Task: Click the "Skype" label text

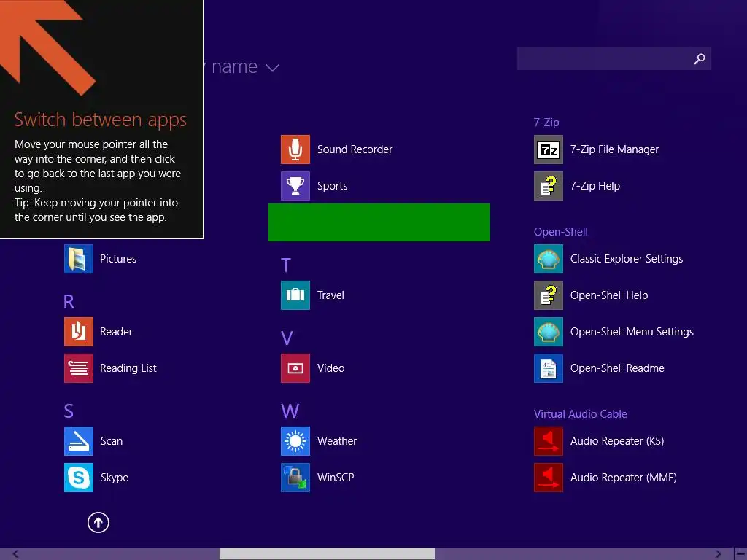Action: click(115, 478)
